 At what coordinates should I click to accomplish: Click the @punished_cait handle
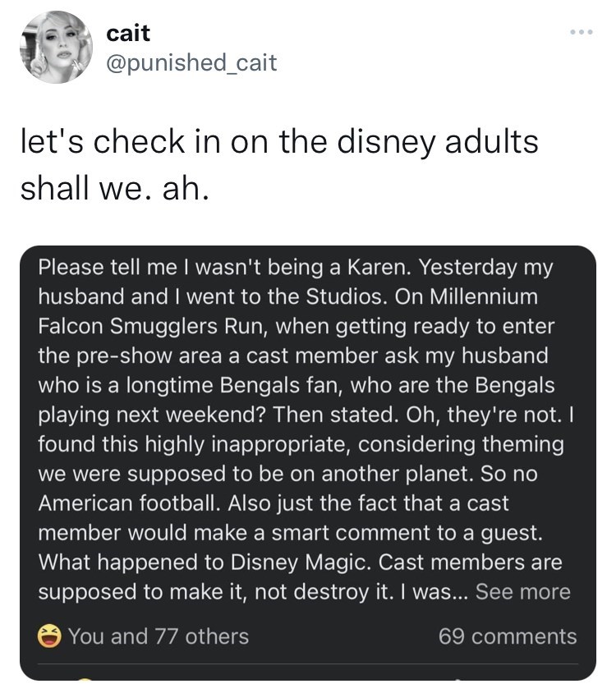(191, 62)
